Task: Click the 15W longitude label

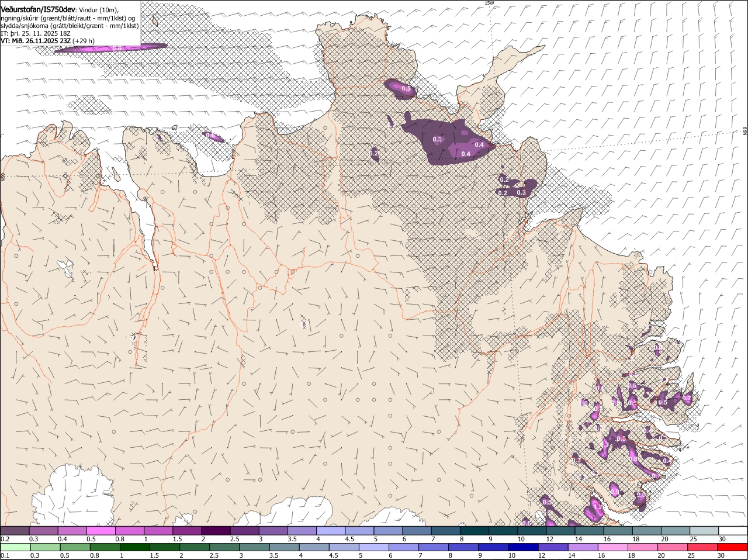Action: 489,3
